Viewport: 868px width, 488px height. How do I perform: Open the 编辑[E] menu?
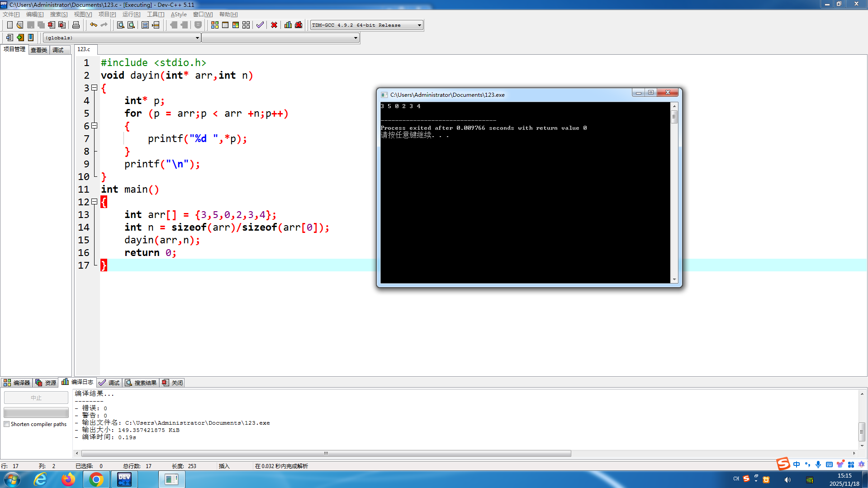pos(35,14)
